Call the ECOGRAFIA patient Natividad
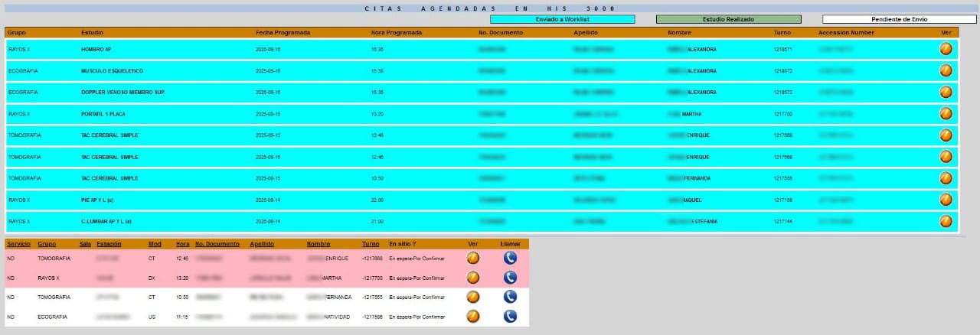This screenshot has width=980, height=335. coord(510,317)
